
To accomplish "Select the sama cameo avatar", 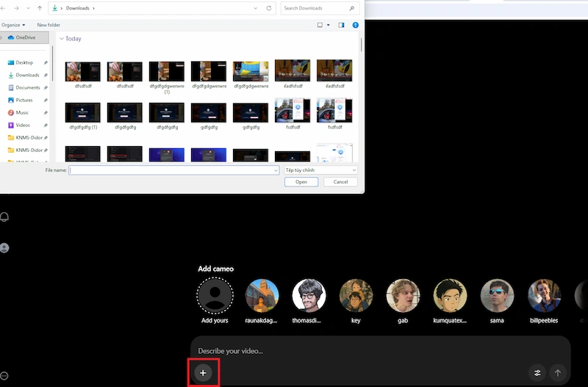I will click(x=497, y=296).
